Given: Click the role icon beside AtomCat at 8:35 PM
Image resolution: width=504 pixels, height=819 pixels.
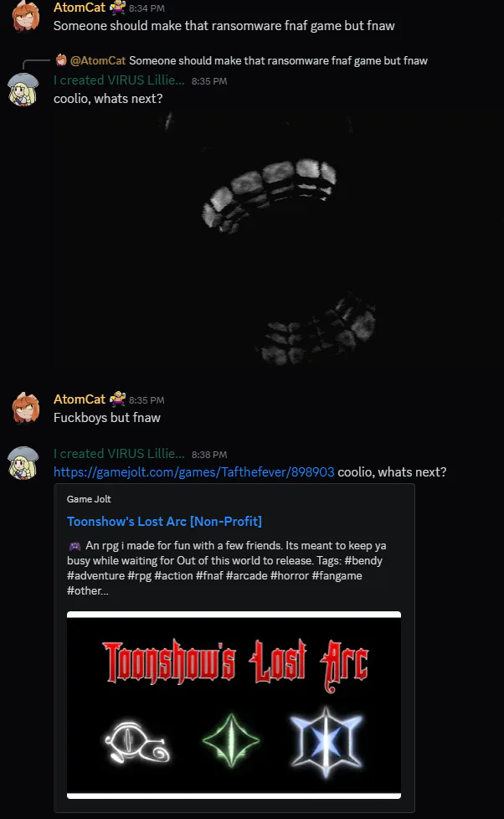Looking at the screenshot, I should (117, 399).
